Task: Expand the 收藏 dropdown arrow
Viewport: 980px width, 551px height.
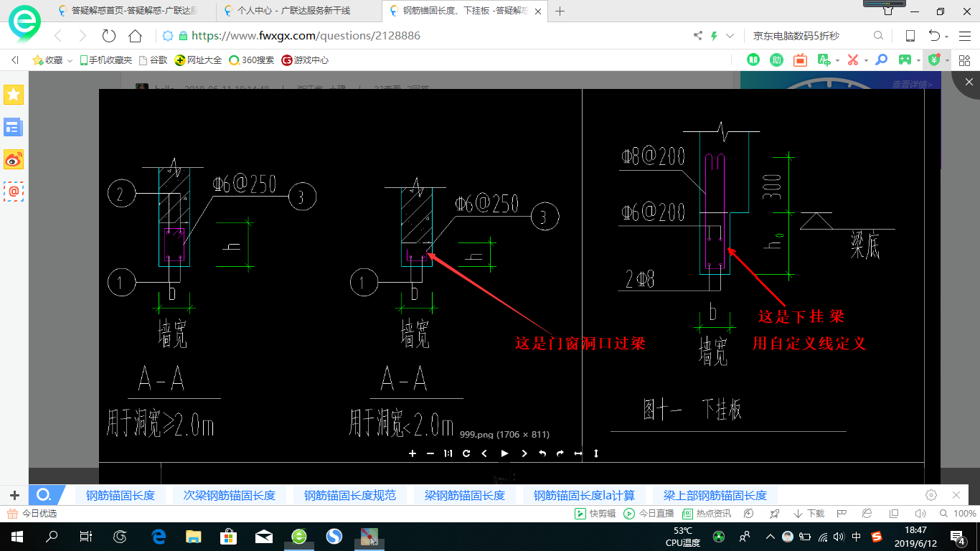Action: (70, 61)
